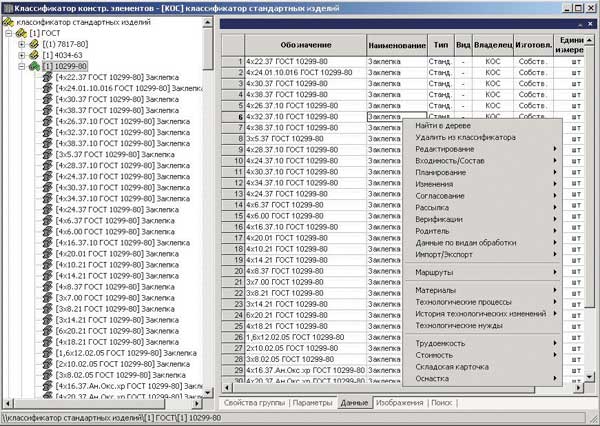Expand the 4034-63 tree node
The height and width of the screenshot is (426, 600).
point(21,55)
